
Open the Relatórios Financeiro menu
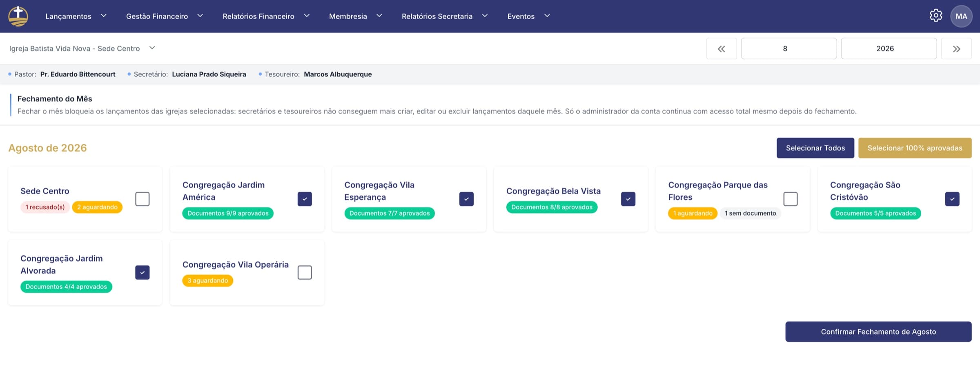coord(258,16)
